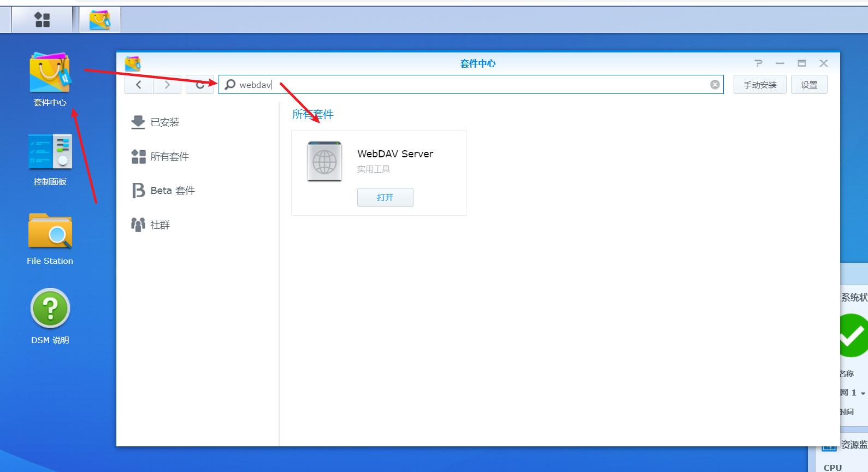Click the forward navigation arrow
This screenshot has height=472, width=868.
(x=167, y=85)
